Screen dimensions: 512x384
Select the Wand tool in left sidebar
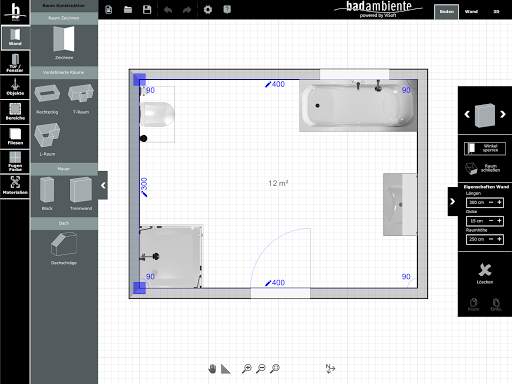[x=15, y=37]
